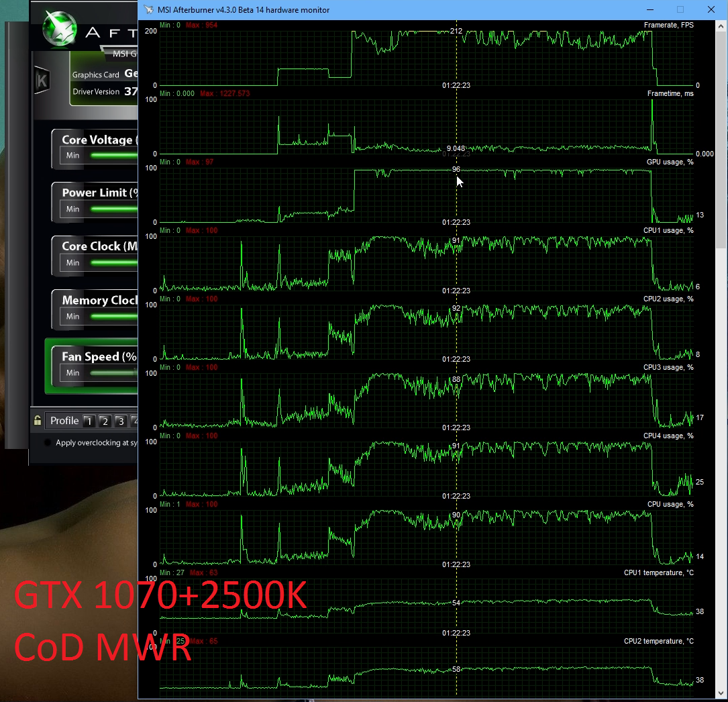
Task: Click the CPU1 temperature, °C graph label
Action: [658, 573]
